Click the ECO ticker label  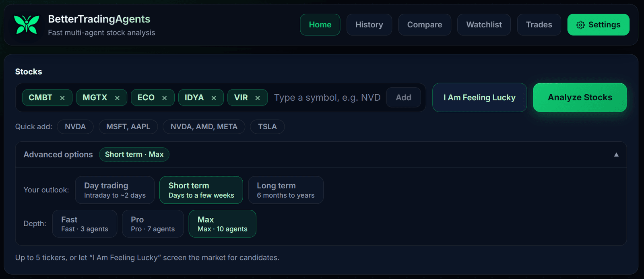point(146,97)
